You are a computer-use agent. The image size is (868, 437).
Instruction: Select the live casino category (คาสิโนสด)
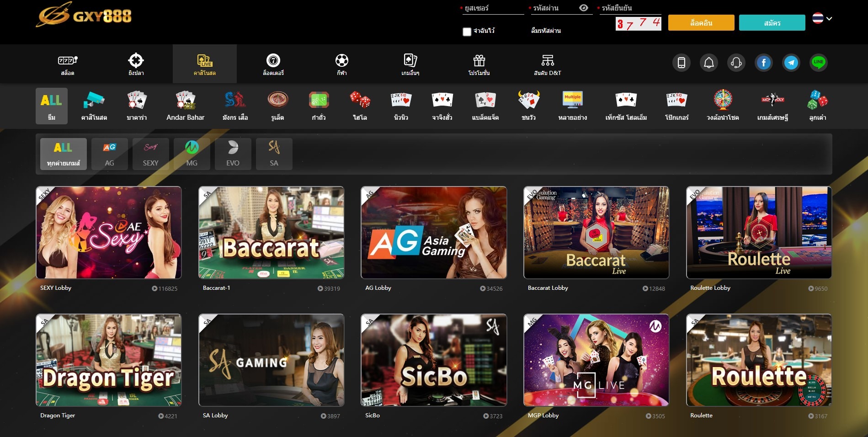(x=205, y=64)
